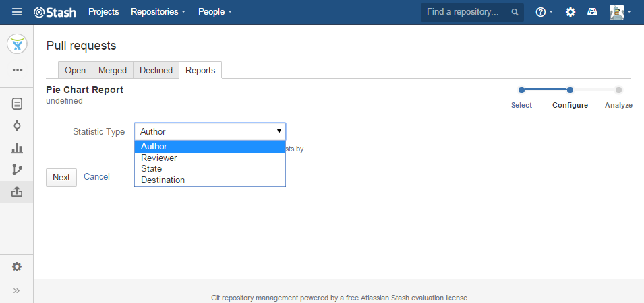Click the project avatar in sidebar
The width and height of the screenshot is (644, 303).
(x=17, y=44)
